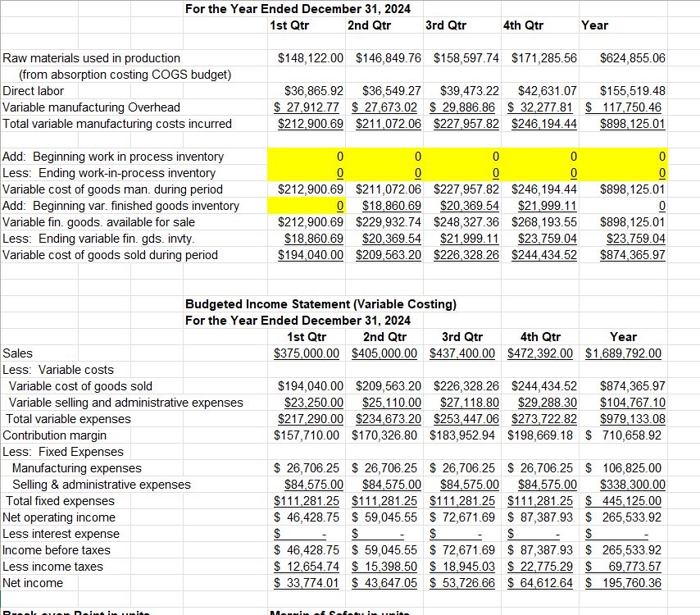Click the 'For the Year Ended December 31, 2024' title
This screenshot has width=700, height=615.
coord(298,9)
